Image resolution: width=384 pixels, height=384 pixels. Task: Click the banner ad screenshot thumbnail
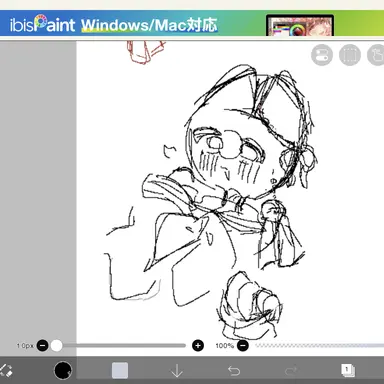[x=300, y=25]
